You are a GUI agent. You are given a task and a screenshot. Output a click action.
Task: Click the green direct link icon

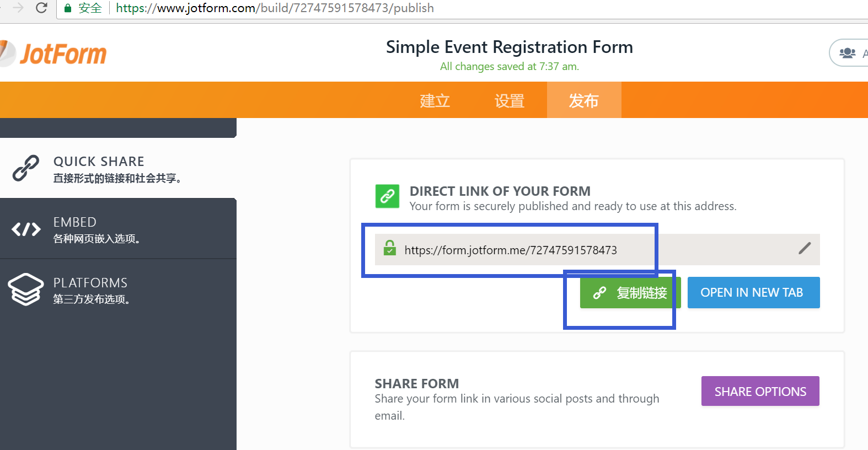[387, 196]
